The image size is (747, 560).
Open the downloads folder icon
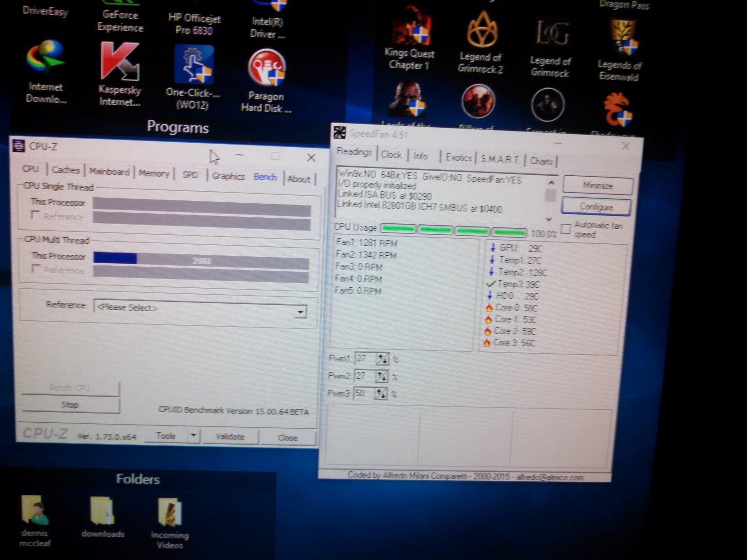point(103,512)
